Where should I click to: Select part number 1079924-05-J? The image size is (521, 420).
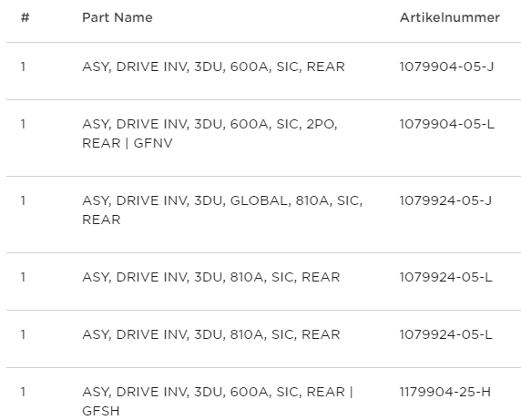(445, 200)
